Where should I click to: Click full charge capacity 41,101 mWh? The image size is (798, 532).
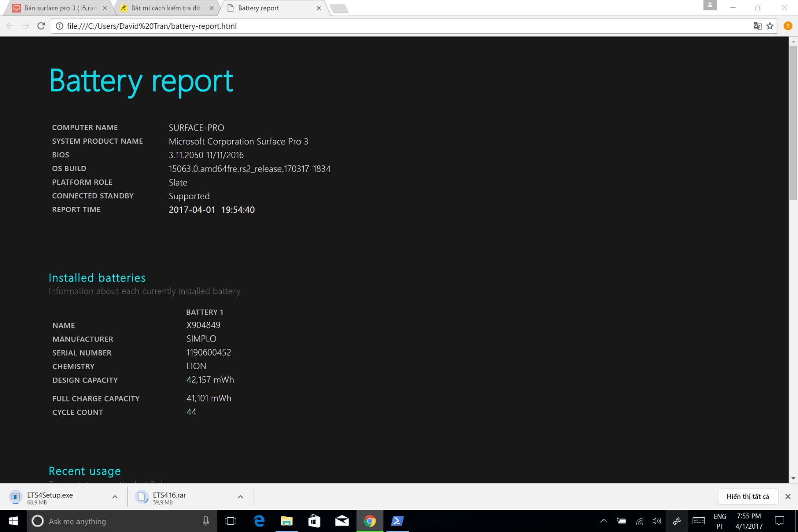pyautogui.click(x=209, y=398)
